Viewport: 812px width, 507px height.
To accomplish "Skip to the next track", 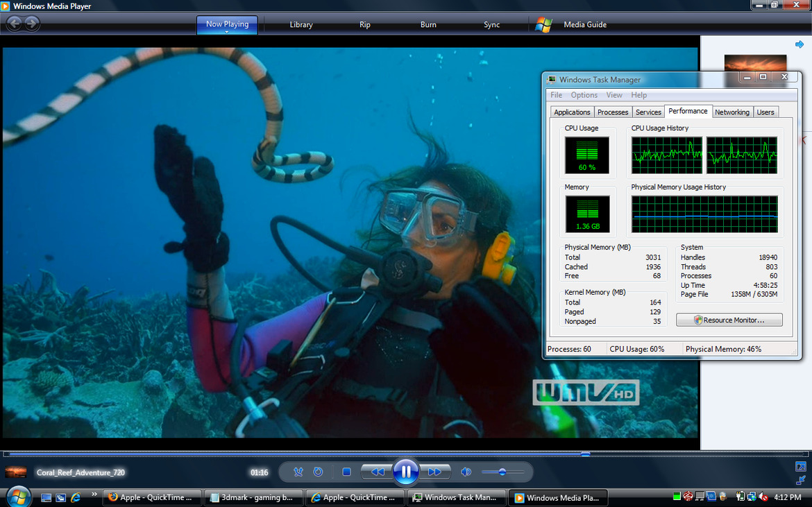I will tap(434, 472).
